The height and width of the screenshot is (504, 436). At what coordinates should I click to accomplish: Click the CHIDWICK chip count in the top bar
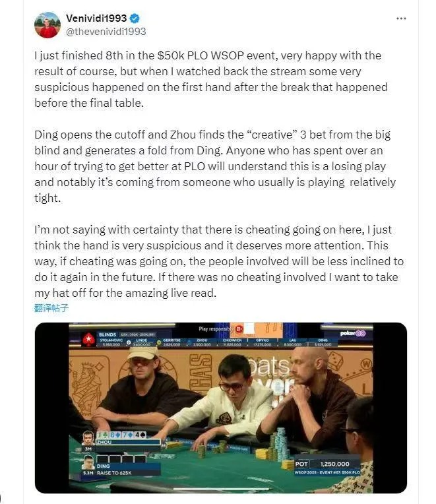tap(232, 344)
